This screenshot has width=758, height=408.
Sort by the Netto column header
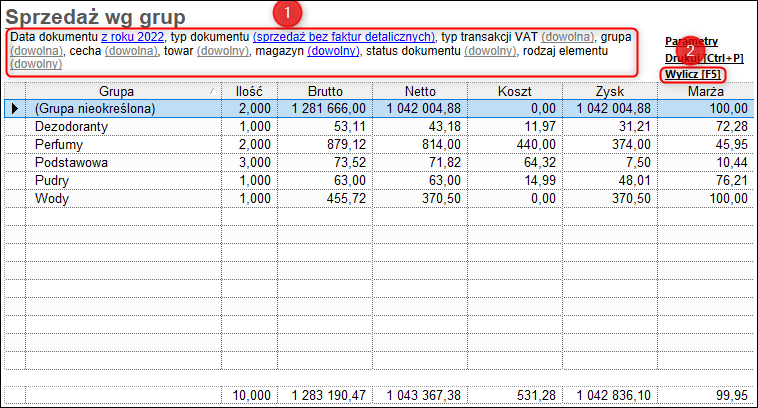(420, 91)
